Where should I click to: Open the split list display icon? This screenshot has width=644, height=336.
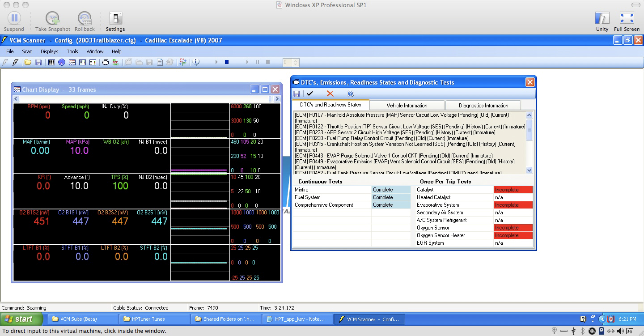tap(93, 62)
